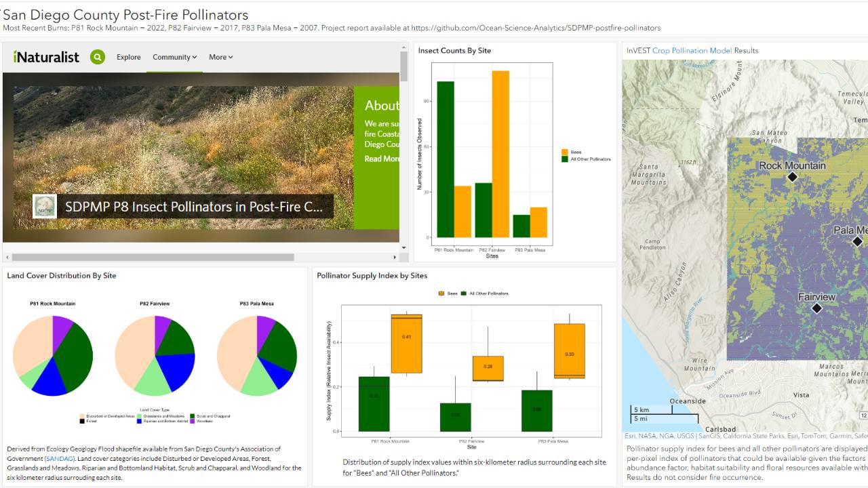Screen dimensions: 868x488
Task: Open the Explore menu
Action: click(128, 57)
